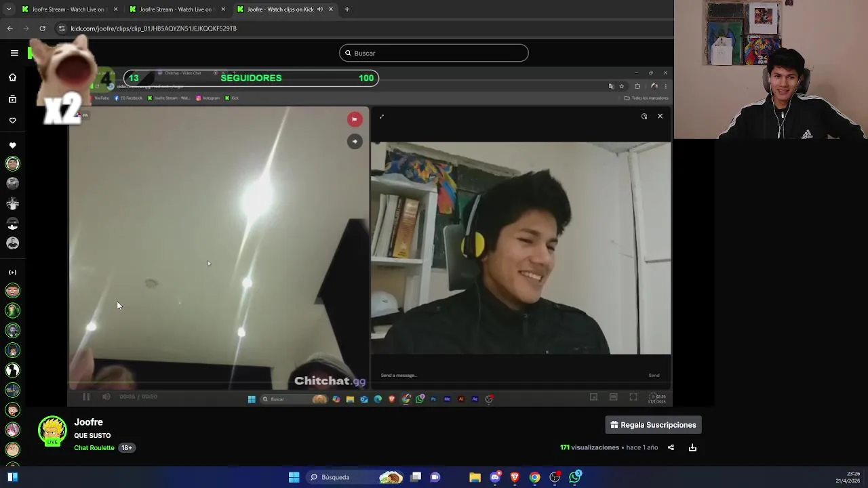Screen dimensions: 868x488
Task: Toggle theater mode in clip player
Action: point(614,397)
